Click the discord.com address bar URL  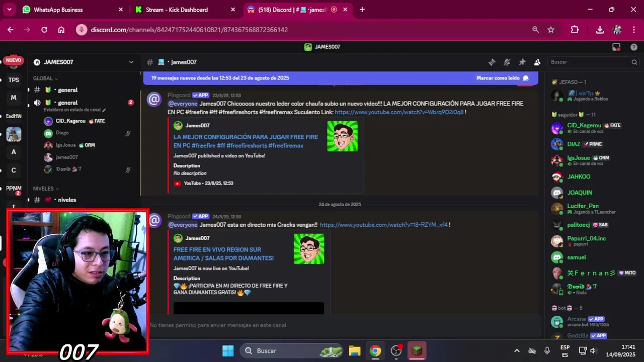[189, 30]
